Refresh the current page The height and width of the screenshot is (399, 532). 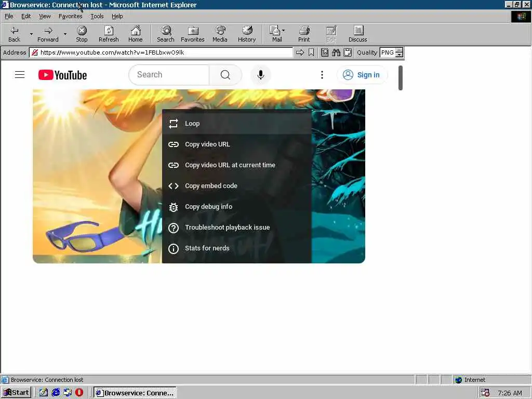coord(109,34)
